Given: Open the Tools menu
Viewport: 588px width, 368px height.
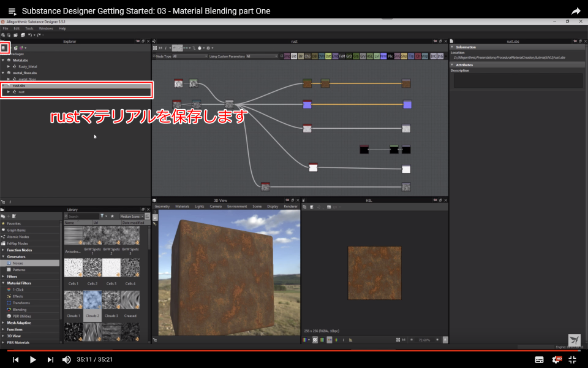Looking at the screenshot, I should click(x=29, y=29).
